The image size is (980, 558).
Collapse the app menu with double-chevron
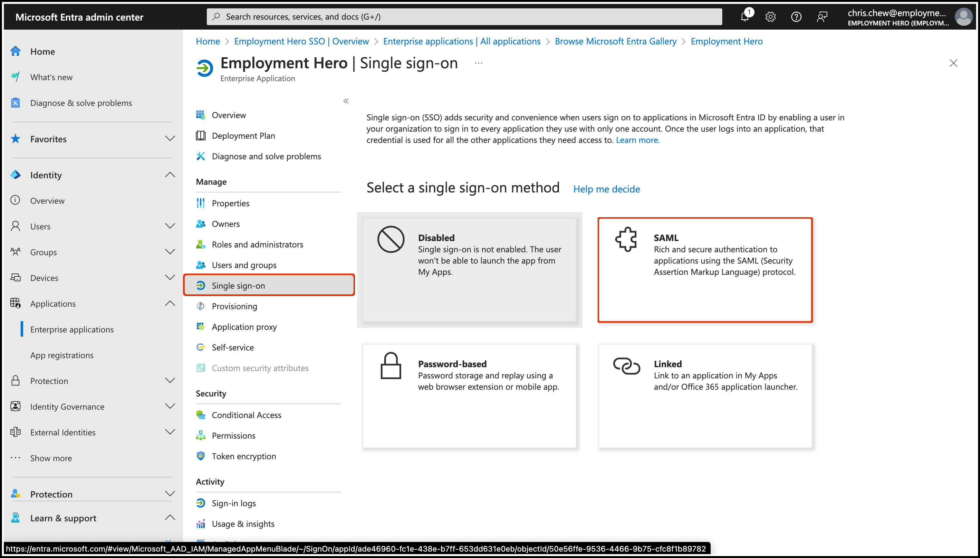[x=346, y=101]
